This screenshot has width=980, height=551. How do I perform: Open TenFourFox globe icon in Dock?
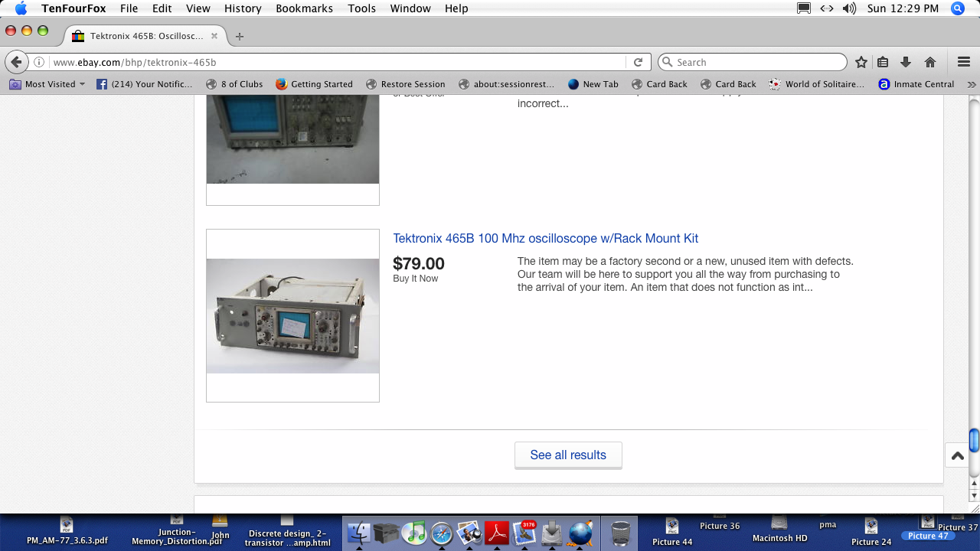pos(580,533)
